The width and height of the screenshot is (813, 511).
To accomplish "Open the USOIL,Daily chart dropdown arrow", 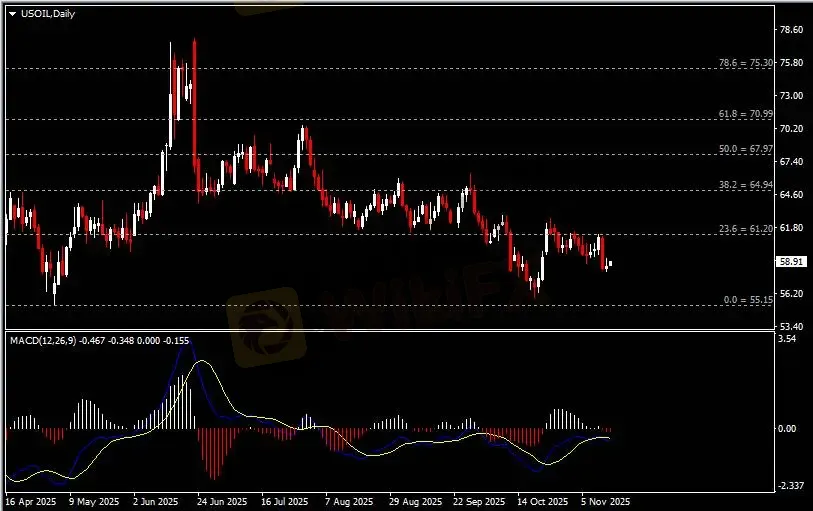I will [x=13, y=14].
